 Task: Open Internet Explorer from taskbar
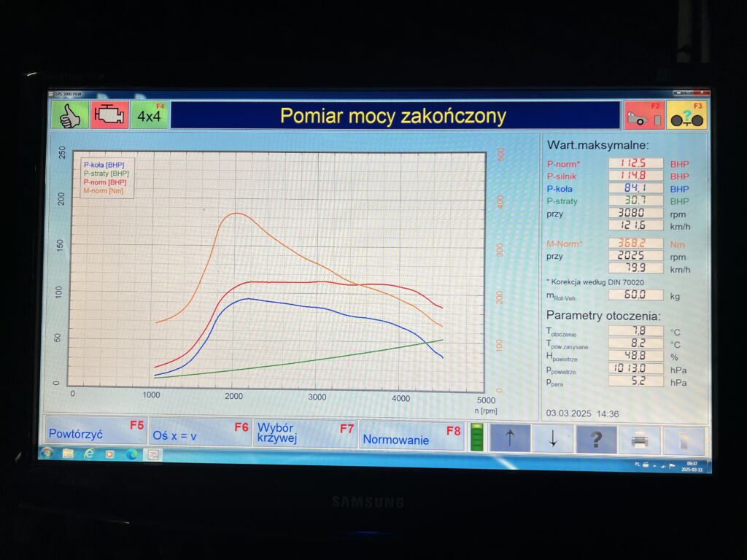click(89, 454)
